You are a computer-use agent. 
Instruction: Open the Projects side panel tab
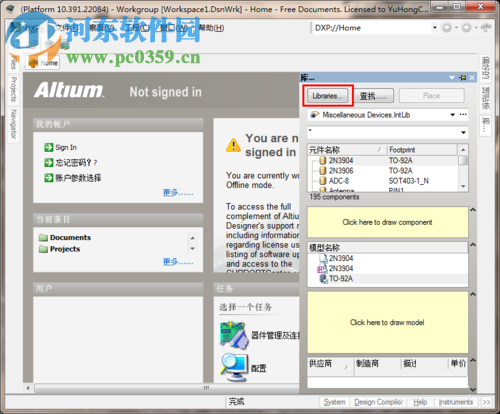point(13,89)
